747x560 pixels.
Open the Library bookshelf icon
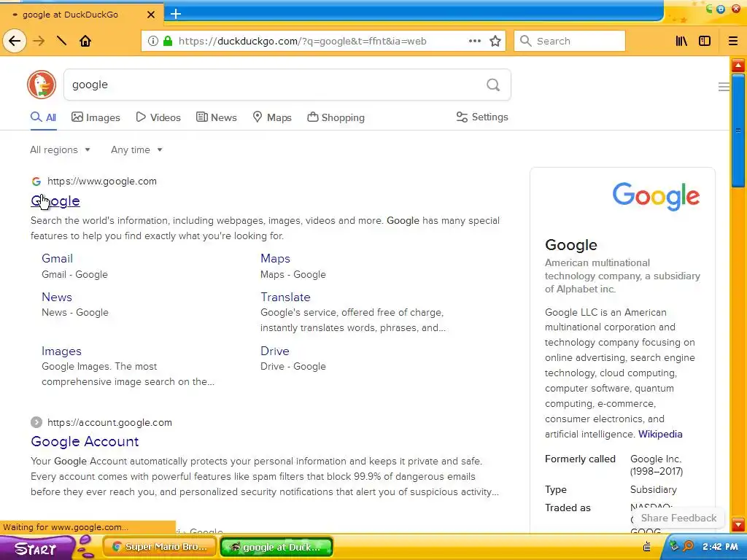pos(682,41)
